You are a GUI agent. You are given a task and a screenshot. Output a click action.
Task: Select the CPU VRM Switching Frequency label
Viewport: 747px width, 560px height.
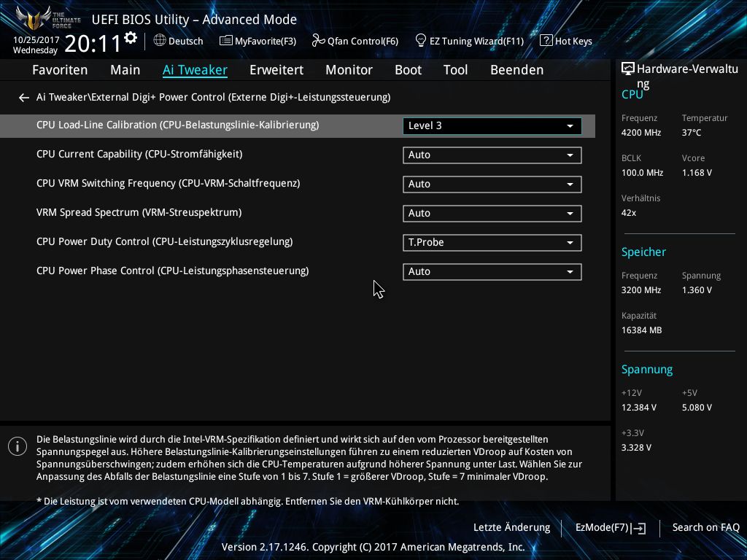[x=169, y=183]
